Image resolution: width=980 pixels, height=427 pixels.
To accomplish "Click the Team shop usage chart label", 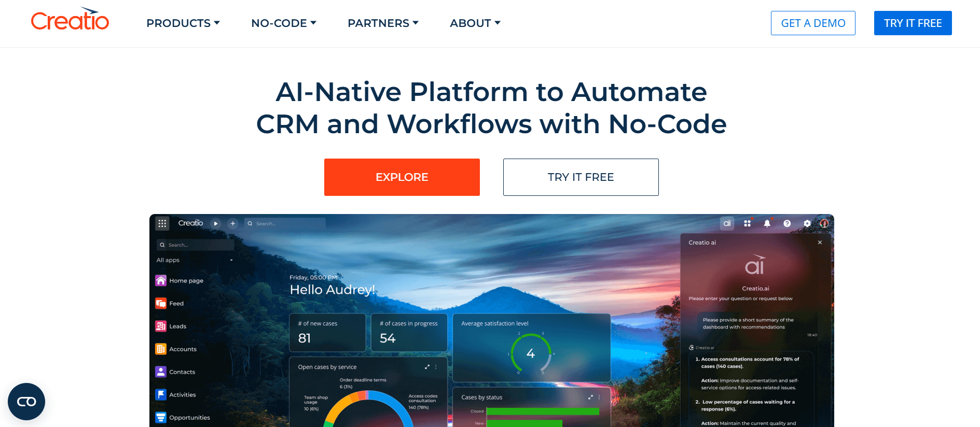I will click(x=315, y=403).
